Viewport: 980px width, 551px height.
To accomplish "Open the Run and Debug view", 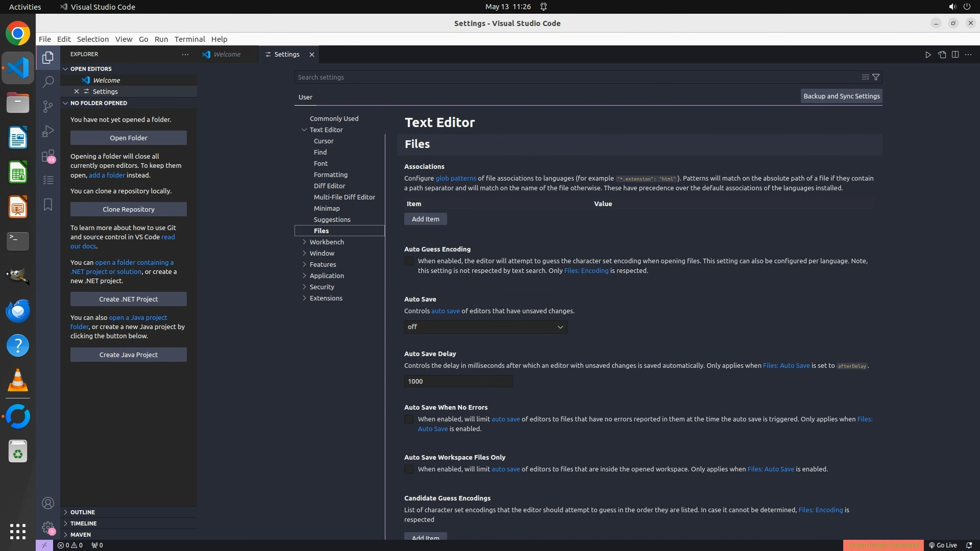I will (48, 131).
